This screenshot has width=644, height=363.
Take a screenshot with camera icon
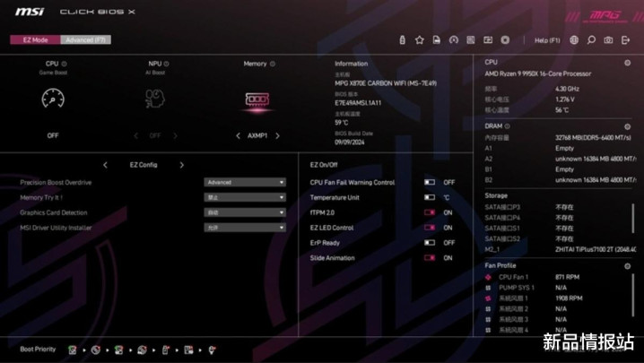click(608, 39)
